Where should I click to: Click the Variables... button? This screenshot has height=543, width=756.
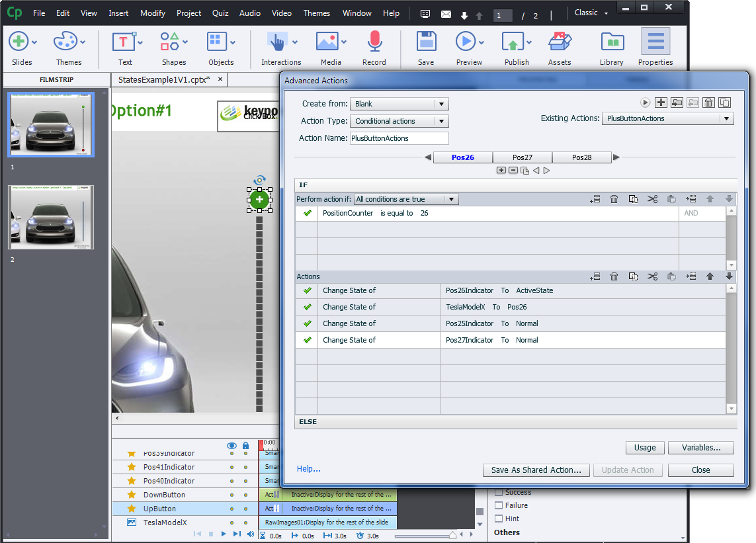coord(700,448)
